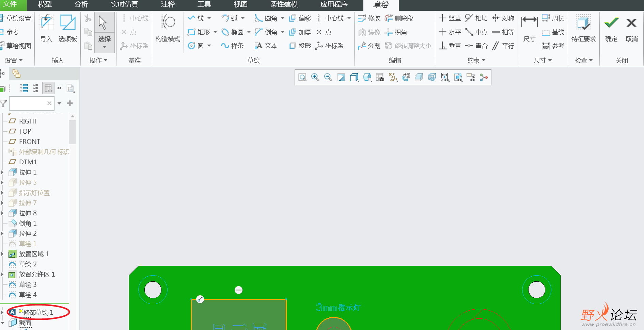Select 拉伸 8 in model tree
Image resolution: width=644 pixels, height=330 pixels.
(28, 213)
